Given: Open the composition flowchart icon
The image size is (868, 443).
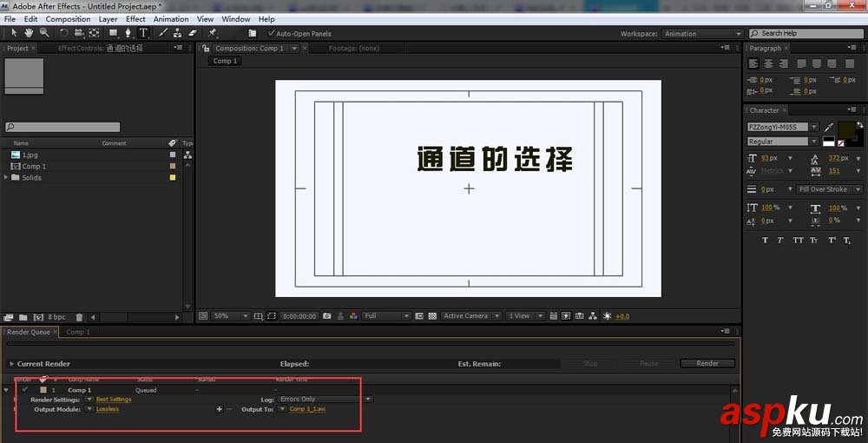Looking at the screenshot, I should point(593,315).
